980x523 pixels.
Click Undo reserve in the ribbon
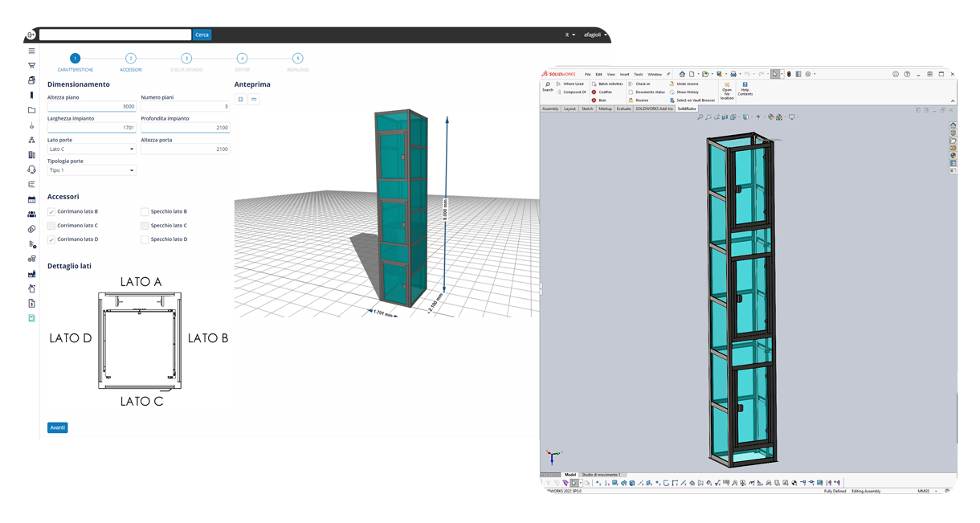click(x=684, y=84)
